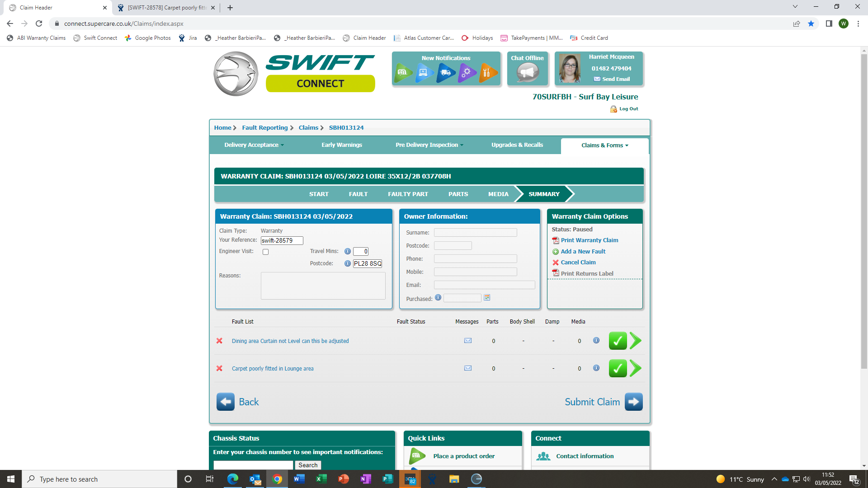Screen dimensions: 868x488
Task: Click the Your Reference input field
Action: click(282, 241)
